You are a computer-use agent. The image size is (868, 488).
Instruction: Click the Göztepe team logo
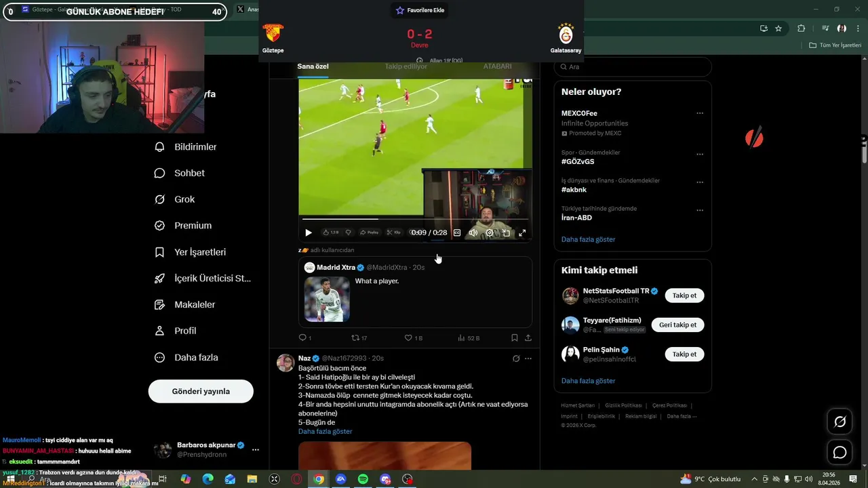tap(273, 34)
